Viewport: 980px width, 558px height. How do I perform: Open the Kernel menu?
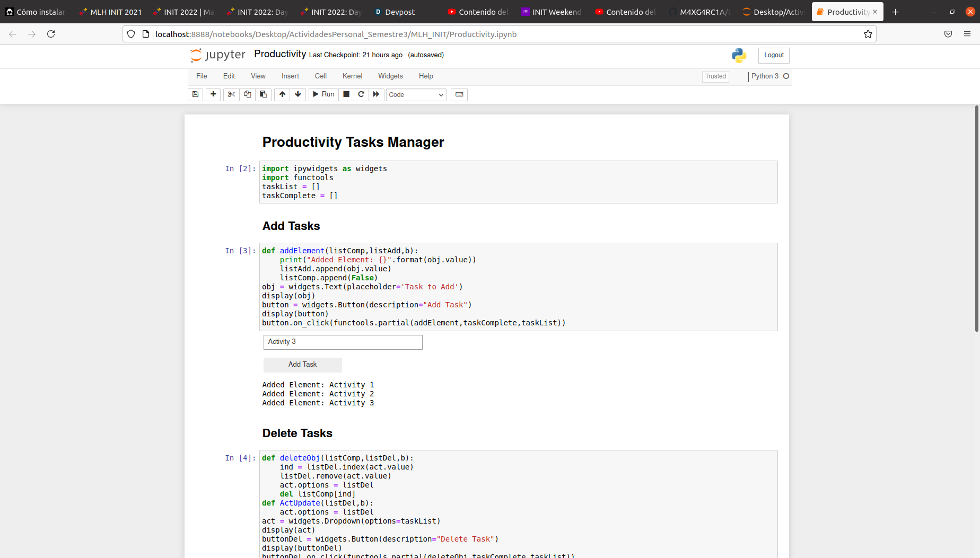(352, 76)
